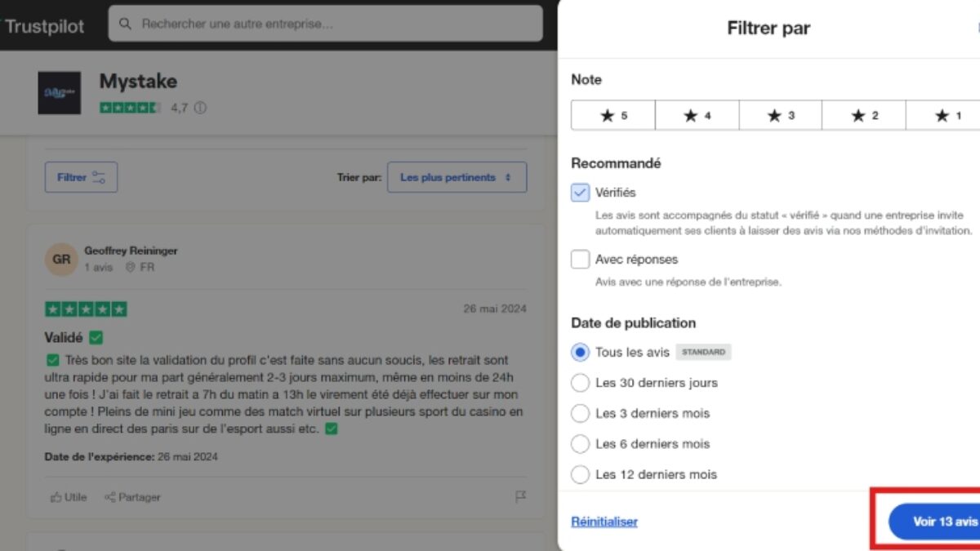Select Les 12 derniers mois option
This screenshot has width=980, height=551.
click(x=580, y=474)
